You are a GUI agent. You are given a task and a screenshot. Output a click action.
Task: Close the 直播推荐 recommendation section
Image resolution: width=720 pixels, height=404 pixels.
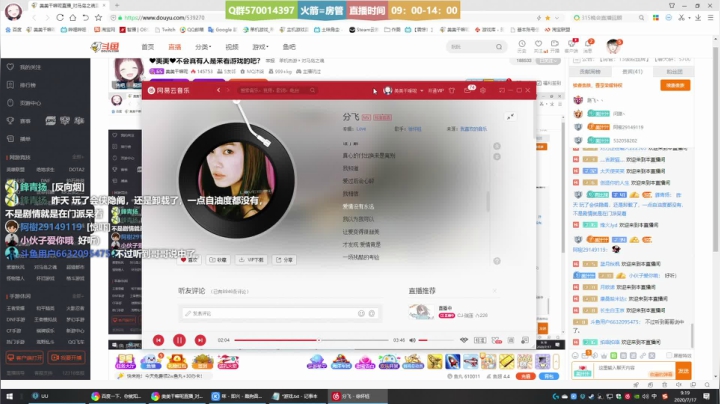pyautogui.click(x=495, y=291)
